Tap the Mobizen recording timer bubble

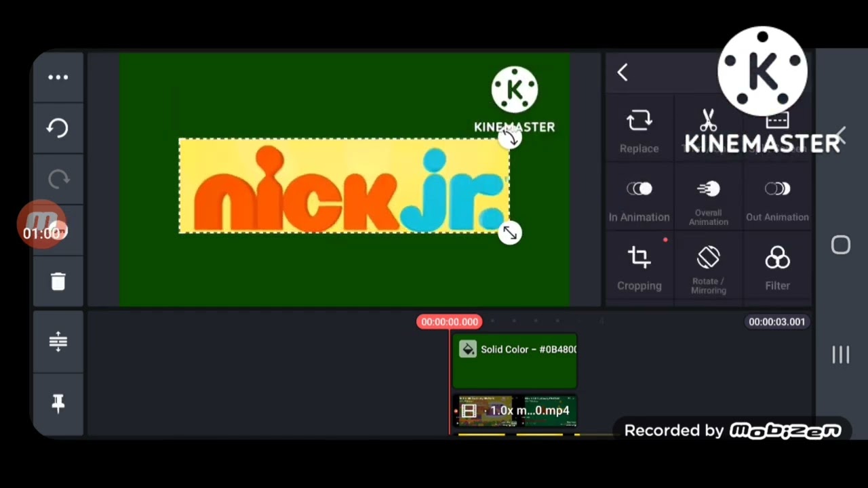pyautogui.click(x=42, y=224)
